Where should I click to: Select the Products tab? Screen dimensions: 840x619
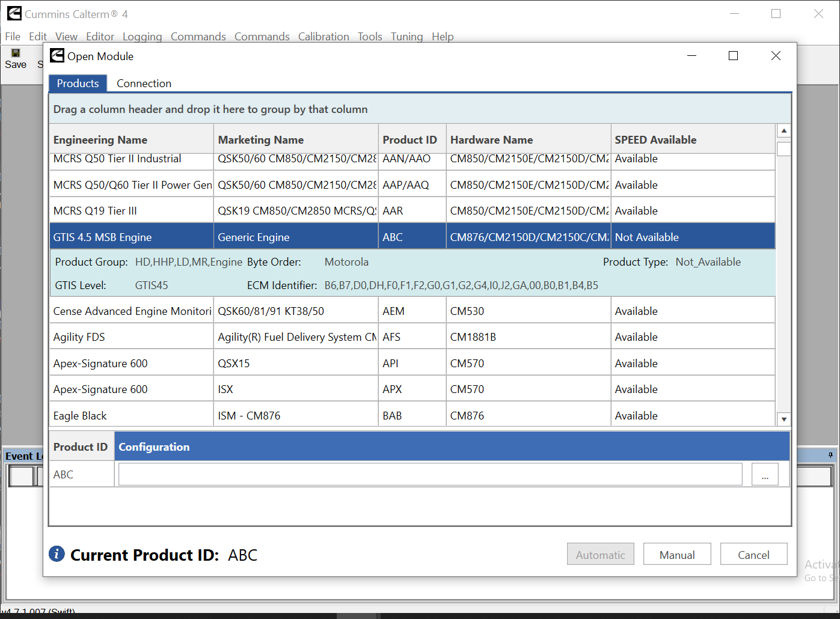click(78, 84)
